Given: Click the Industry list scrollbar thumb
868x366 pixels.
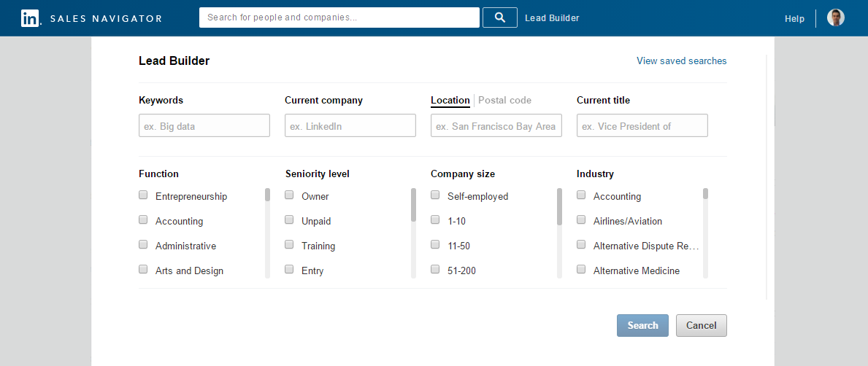Looking at the screenshot, I should [x=706, y=193].
